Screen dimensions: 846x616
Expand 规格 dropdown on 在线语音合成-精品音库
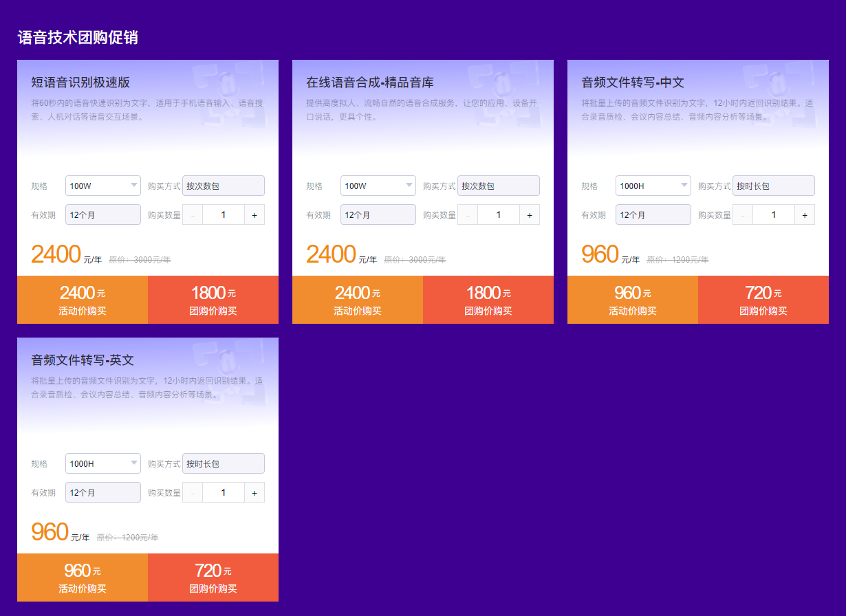coord(378,186)
